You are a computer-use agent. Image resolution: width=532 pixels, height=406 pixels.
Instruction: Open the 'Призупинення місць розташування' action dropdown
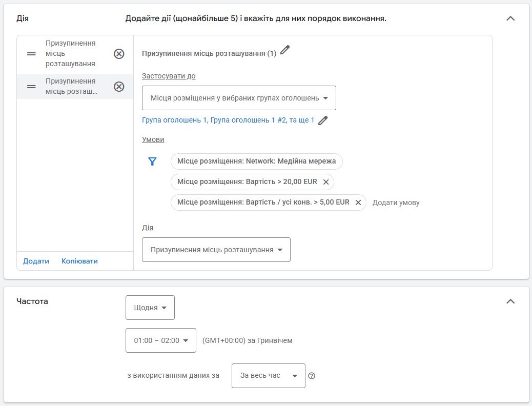216,250
